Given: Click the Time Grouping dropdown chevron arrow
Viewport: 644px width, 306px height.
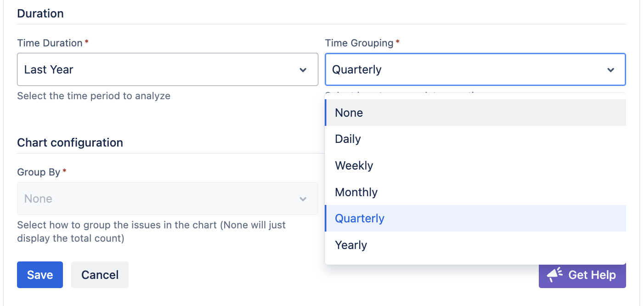Looking at the screenshot, I should [611, 70].
